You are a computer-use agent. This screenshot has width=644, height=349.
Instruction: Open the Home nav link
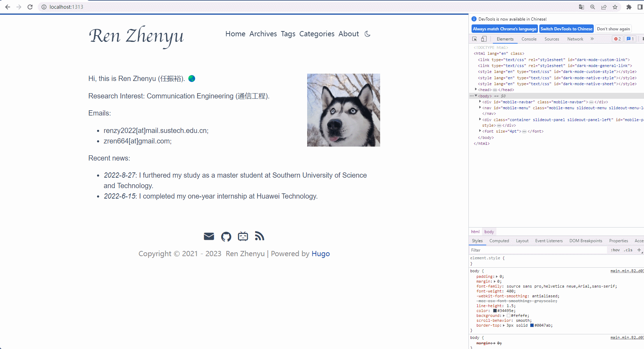(235, 34)
